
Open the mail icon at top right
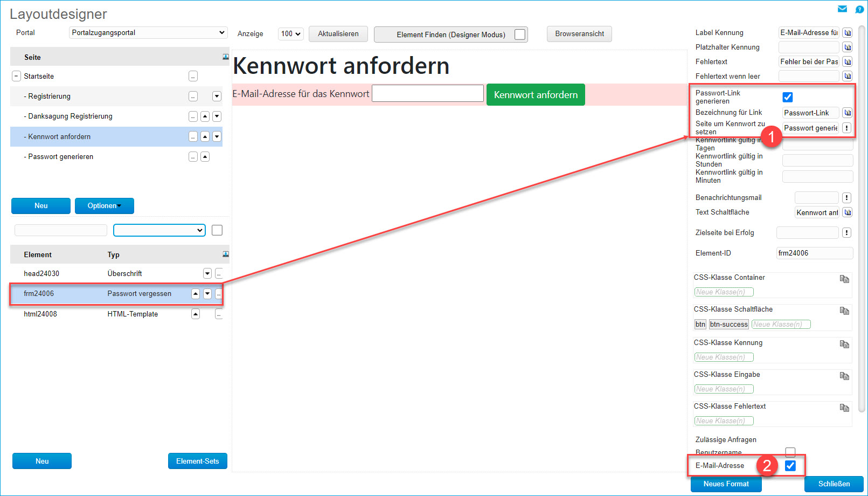tap(843, 9)
